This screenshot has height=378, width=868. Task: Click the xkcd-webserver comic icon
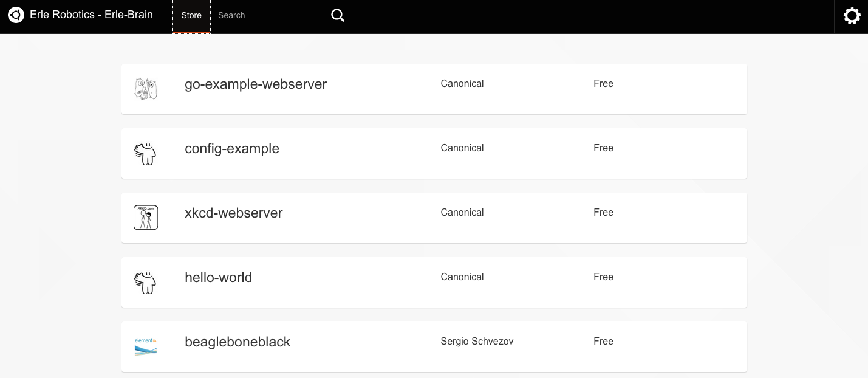[x=146, y=218]
